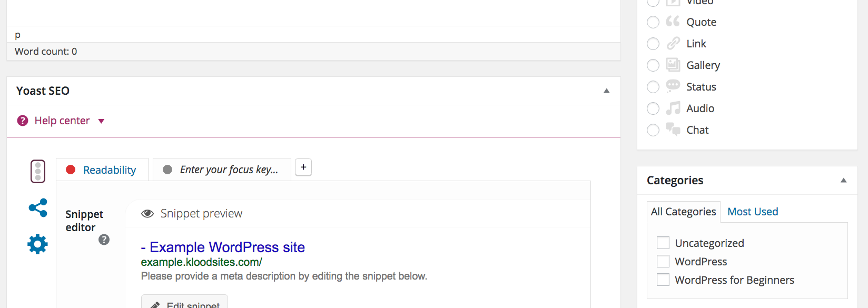The width and height of the screenshot is (868, 308).
Task: Expand the Help center dropdown
Action: click(x=102, y=121)
